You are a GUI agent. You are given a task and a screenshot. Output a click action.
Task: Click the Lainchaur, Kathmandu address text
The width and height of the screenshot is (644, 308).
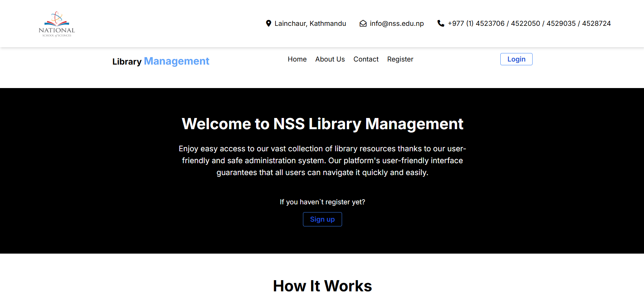click(x=310, y=23)
